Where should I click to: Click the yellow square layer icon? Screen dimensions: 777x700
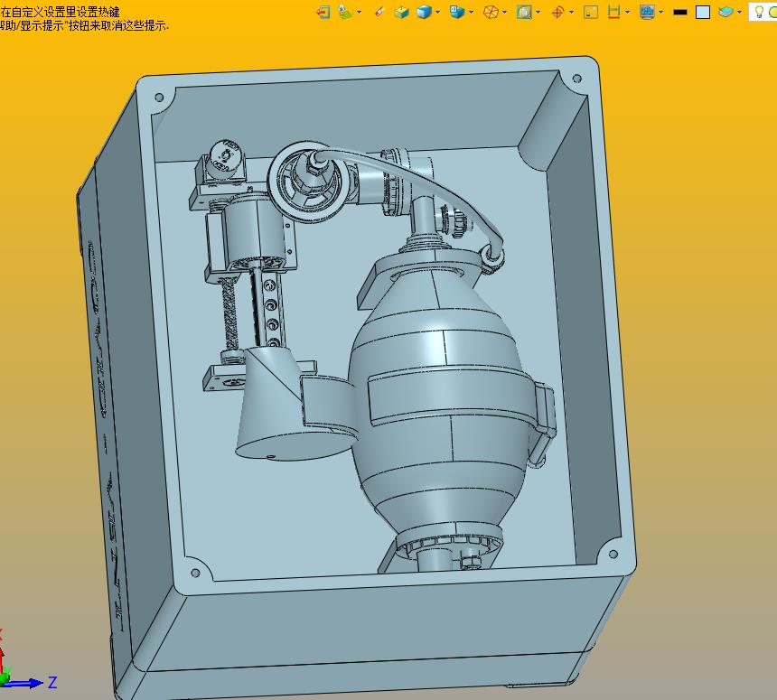coord(591,12)
